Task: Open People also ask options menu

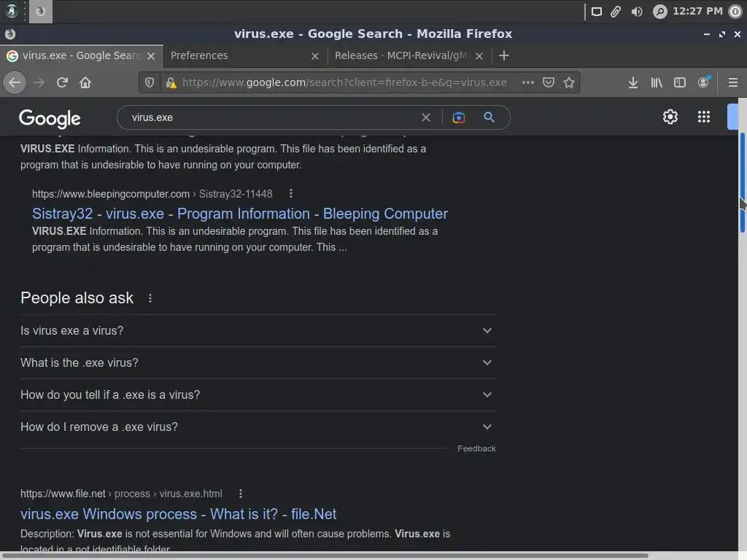Action: 150,298
